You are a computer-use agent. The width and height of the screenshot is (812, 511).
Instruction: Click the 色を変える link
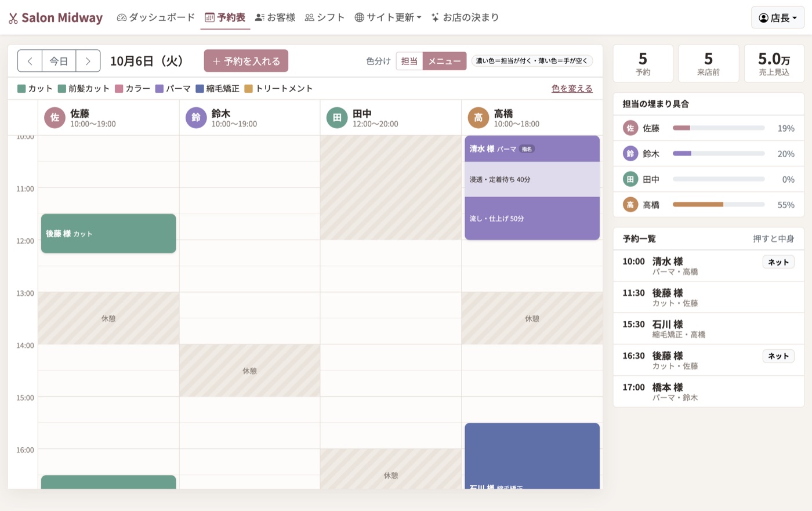[x=572, y=89]
